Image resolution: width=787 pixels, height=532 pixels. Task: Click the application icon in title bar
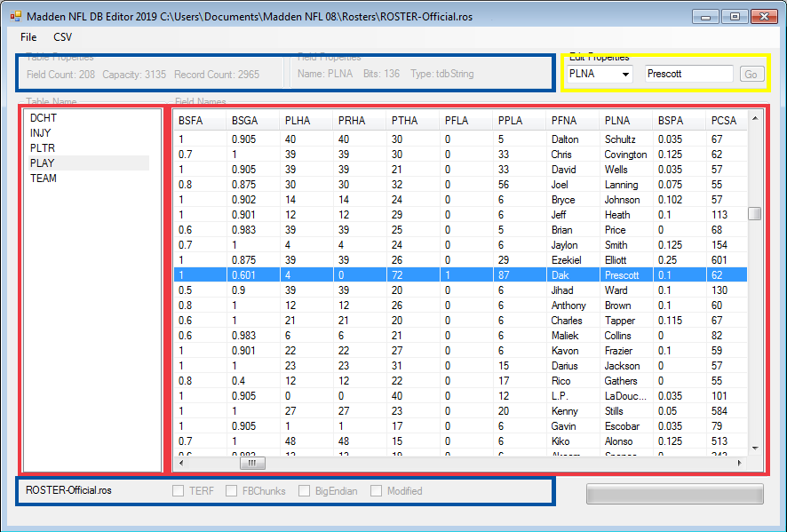pos(16,17)
